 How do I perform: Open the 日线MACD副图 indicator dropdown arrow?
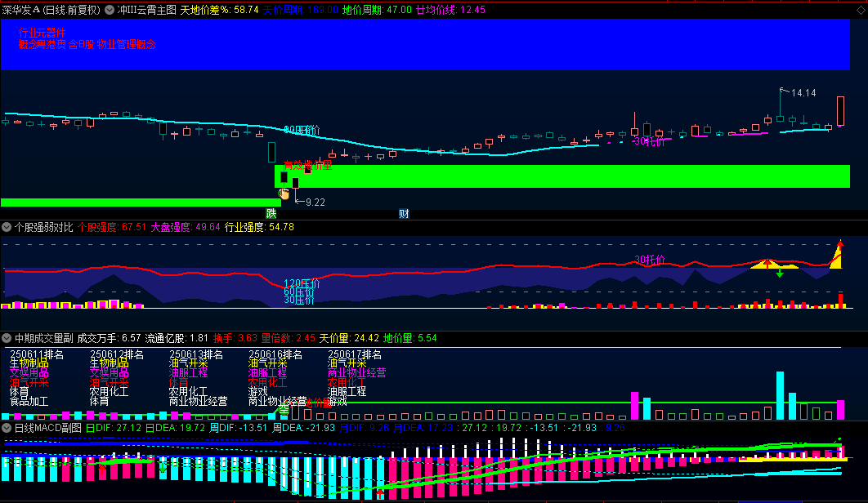7,428
